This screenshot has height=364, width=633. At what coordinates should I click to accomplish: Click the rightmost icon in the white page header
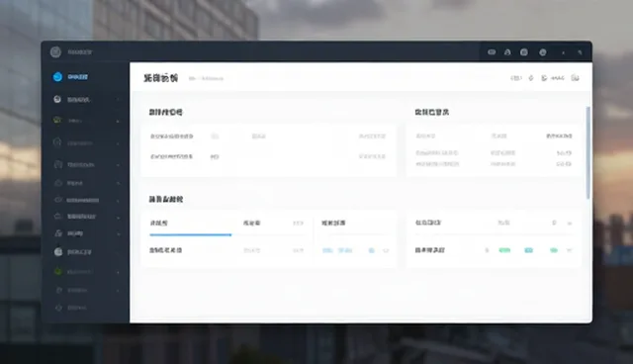[x=575, y=78]
